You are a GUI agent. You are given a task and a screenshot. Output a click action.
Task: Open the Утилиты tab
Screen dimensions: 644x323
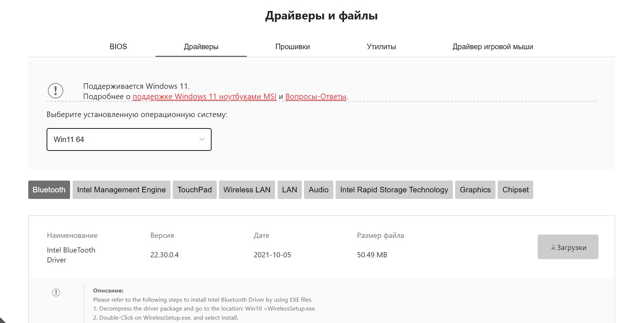coord(381,47)
